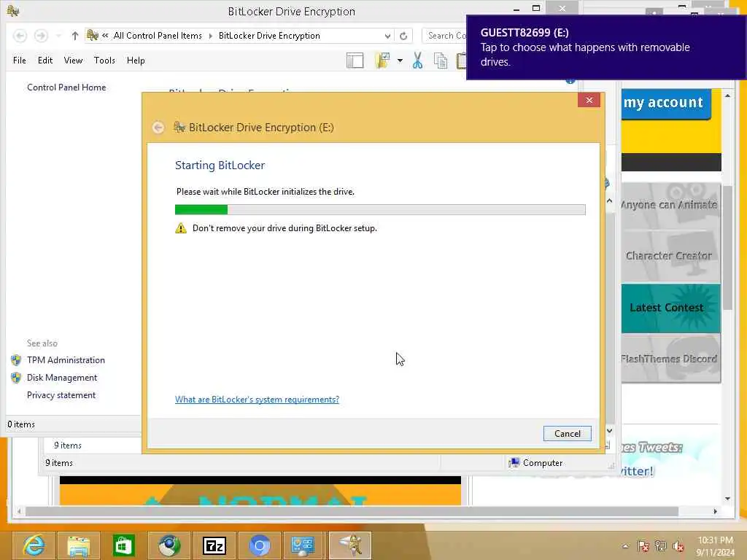Viewport: 747px width, 560px height.
Task: Open Anyone can Animate on the webpage
Action: click(x=671, y=205)
